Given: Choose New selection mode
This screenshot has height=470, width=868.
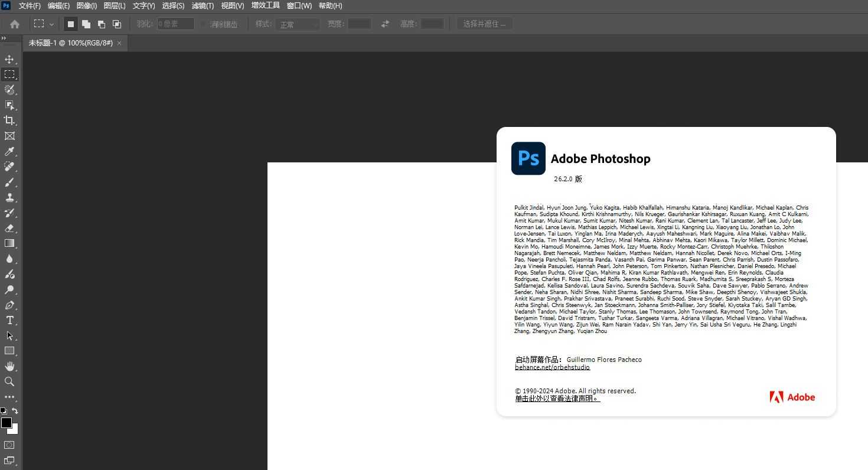Looking at the screenshot, I should point(71,24).
